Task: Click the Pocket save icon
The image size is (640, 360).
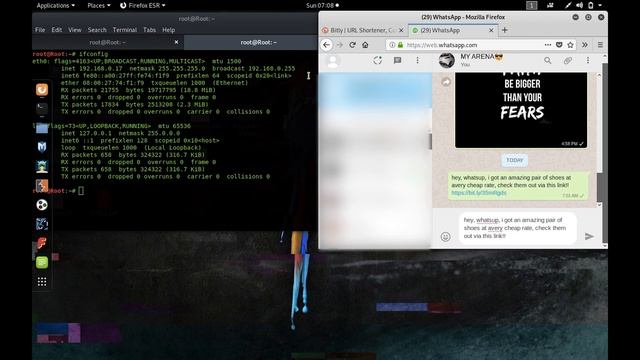Action: (x=559, y=45)
